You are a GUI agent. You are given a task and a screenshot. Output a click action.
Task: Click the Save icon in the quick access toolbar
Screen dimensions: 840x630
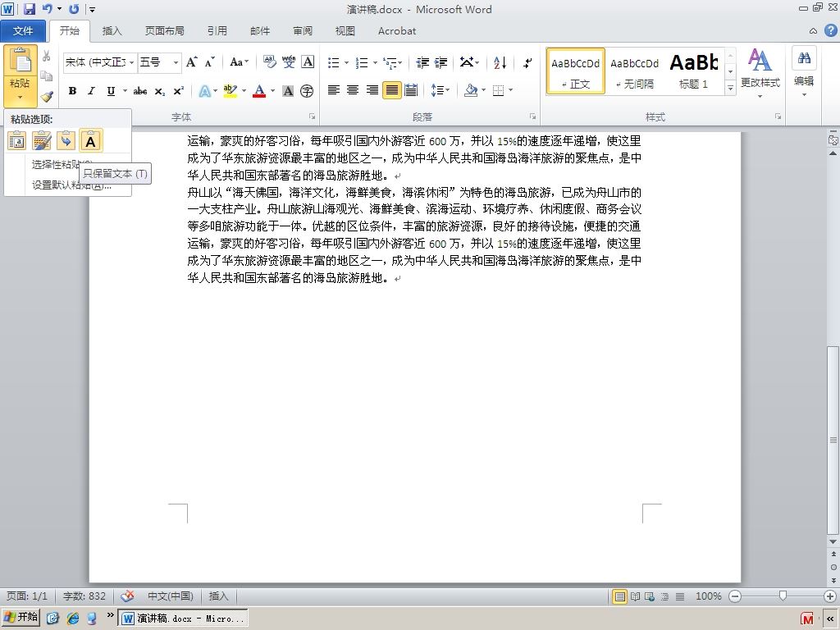pyautogui.click(x=30, y=9)
